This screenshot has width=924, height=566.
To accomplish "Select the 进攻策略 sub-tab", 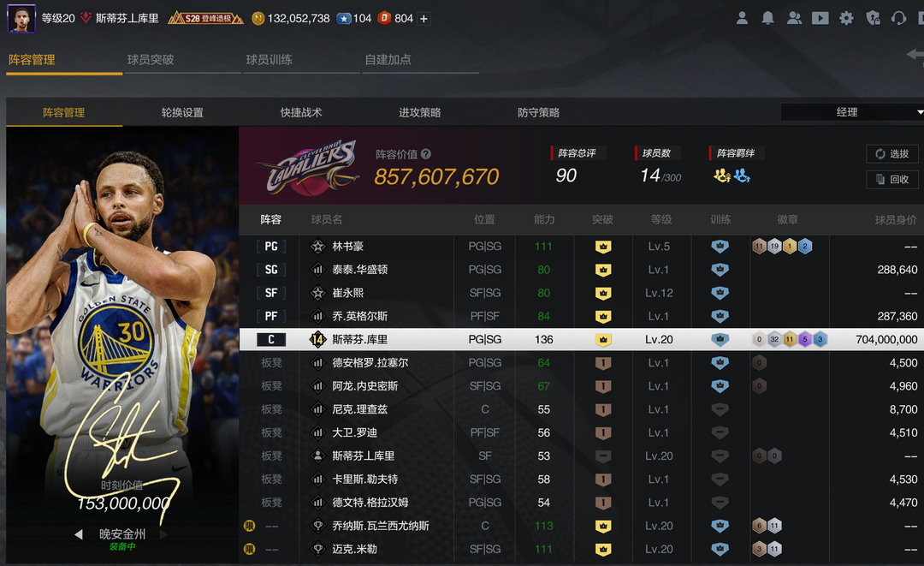I will (419, 113).
